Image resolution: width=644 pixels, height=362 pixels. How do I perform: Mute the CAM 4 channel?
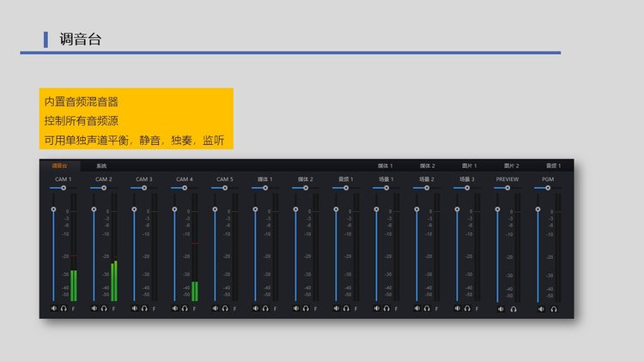click(x=174, y=308)
